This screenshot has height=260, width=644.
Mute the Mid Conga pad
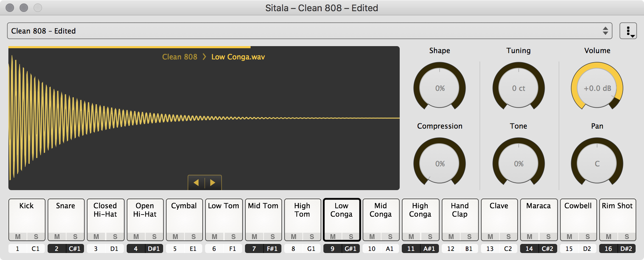(x=372, y=237)
